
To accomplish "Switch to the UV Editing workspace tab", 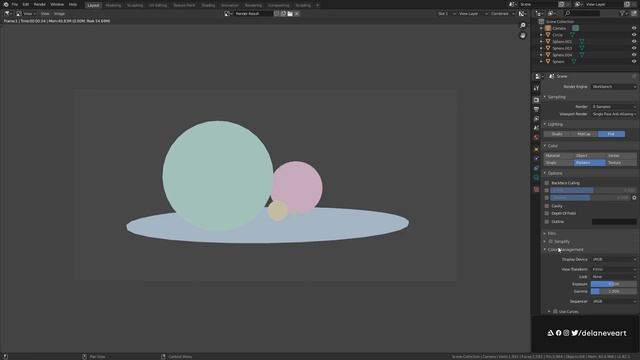I will [x=158, y=5].
